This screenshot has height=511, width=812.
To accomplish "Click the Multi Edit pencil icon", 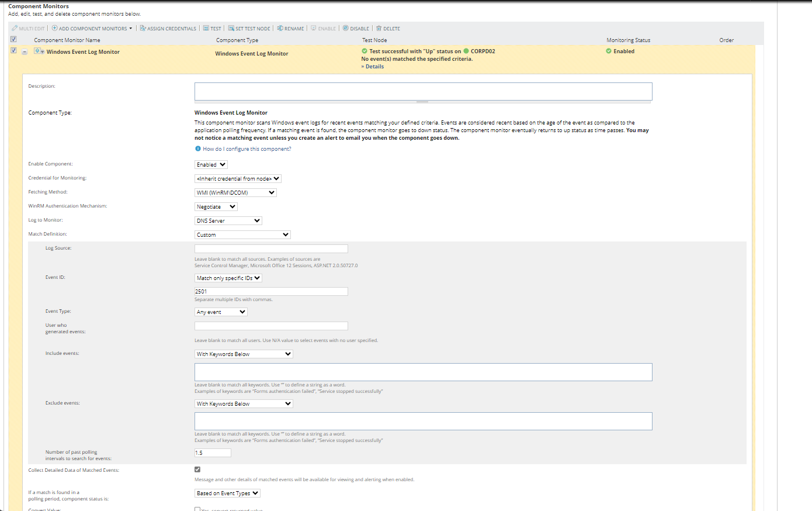I will (15, 28).
